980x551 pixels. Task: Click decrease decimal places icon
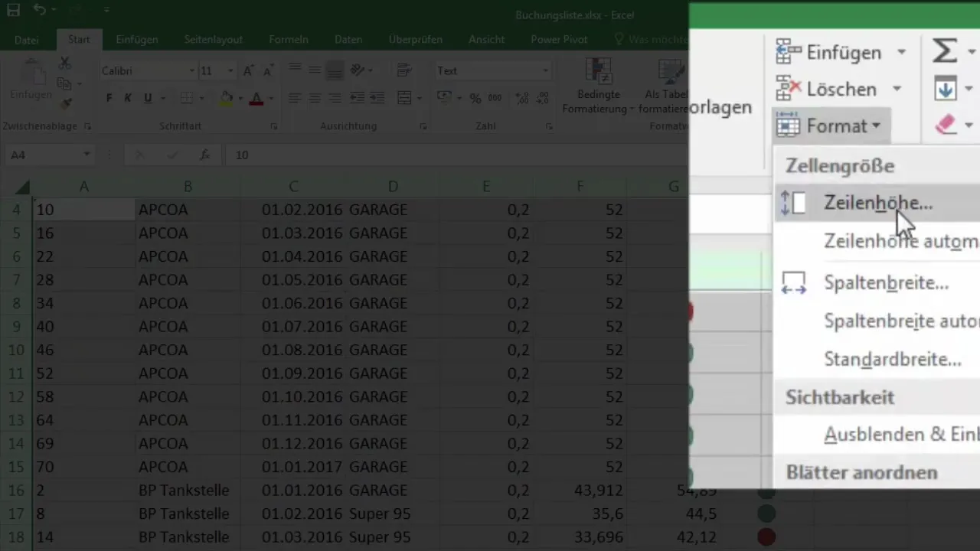click(541, 98)
